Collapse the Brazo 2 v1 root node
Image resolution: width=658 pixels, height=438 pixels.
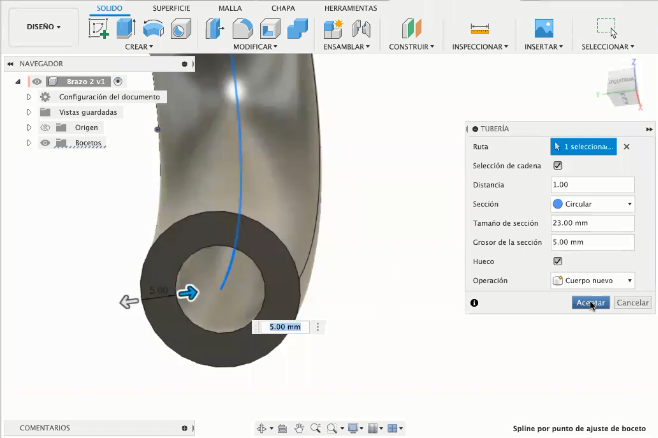(18, 81)
